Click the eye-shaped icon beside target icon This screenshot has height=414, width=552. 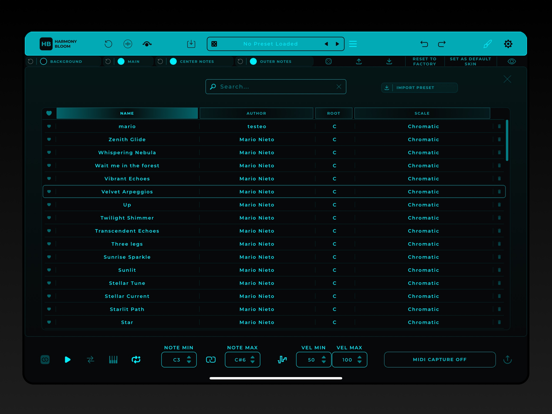pos(147,44)
